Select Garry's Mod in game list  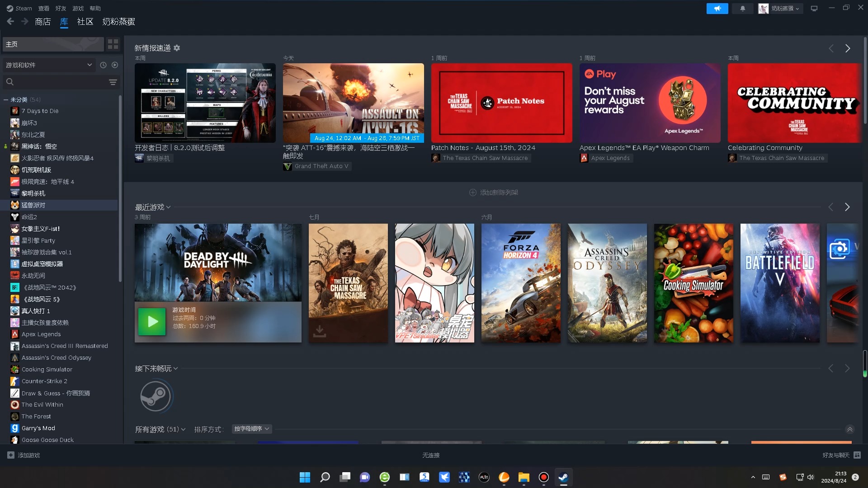38,428
